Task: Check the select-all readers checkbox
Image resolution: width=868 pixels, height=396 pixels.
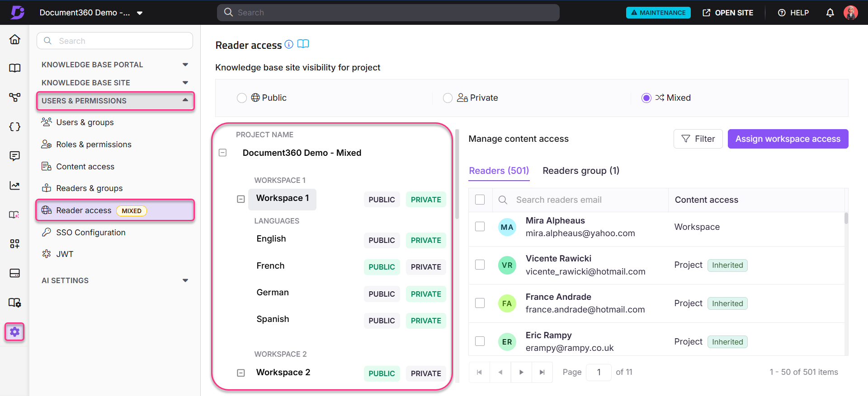Action: 480,200
